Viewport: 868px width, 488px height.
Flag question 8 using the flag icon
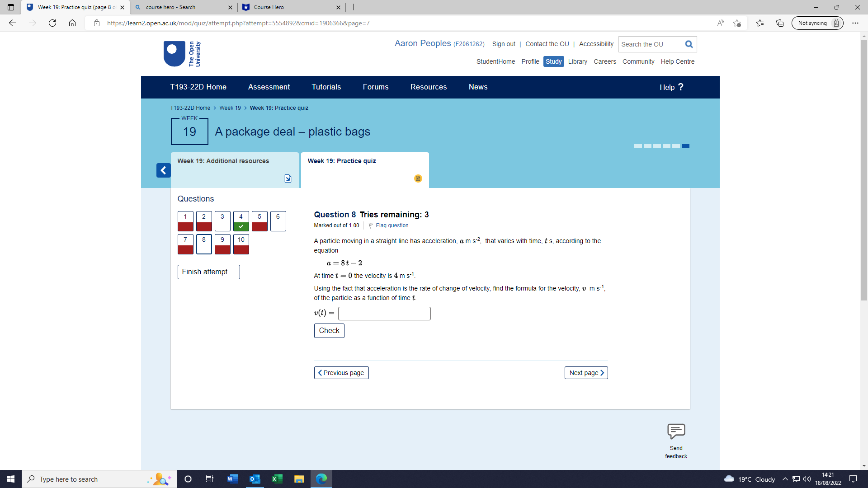(371, 225)
